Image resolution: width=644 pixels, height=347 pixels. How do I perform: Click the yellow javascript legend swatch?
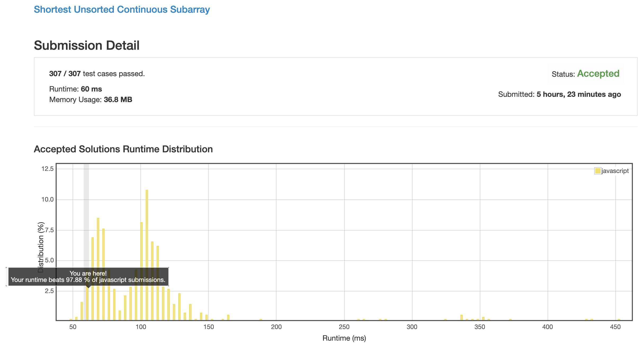pyautogui.click(x=598, y=171)
